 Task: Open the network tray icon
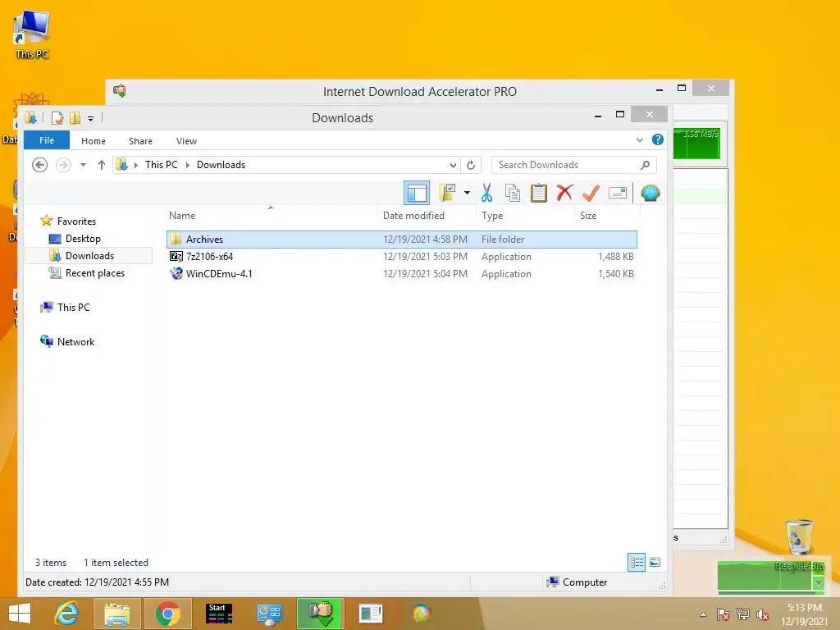pyautogui.click(x=743, y=614)
